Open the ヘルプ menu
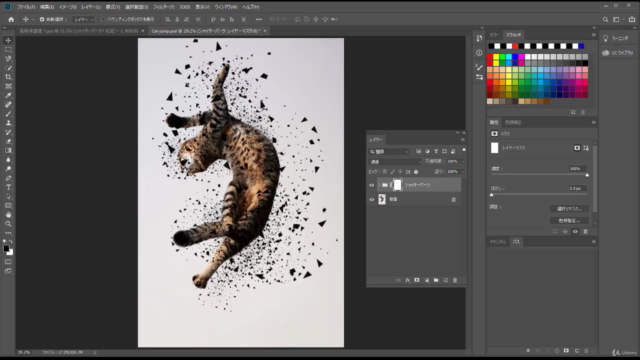The height and width of the screenshot is (360, 640). pyautogui.click(x=250, y=7)
